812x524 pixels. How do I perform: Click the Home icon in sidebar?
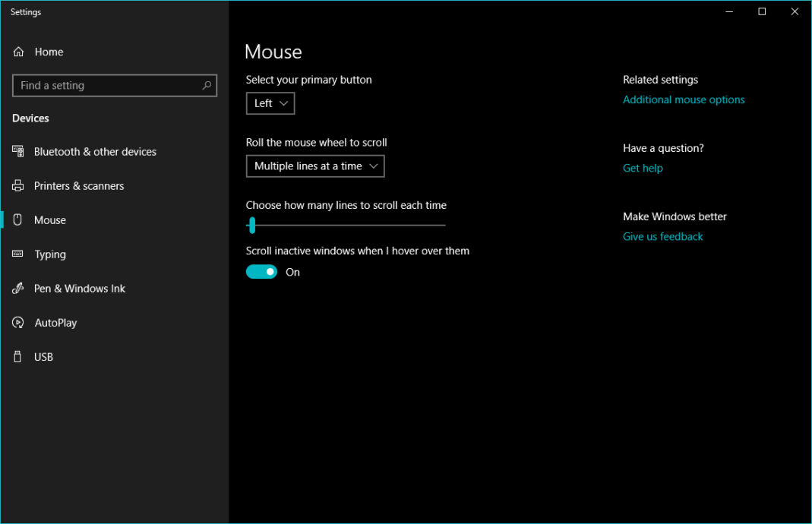click(17, 51)
